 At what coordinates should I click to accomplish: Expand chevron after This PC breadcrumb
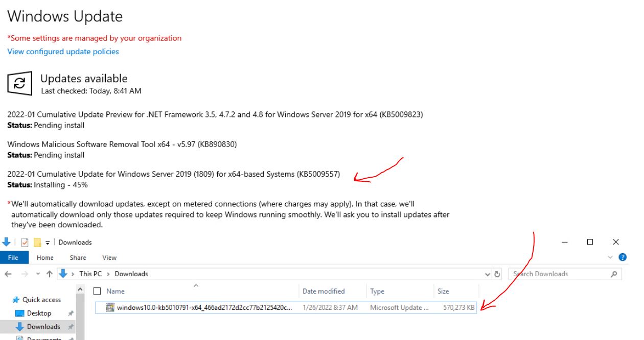tap(108, 274)
